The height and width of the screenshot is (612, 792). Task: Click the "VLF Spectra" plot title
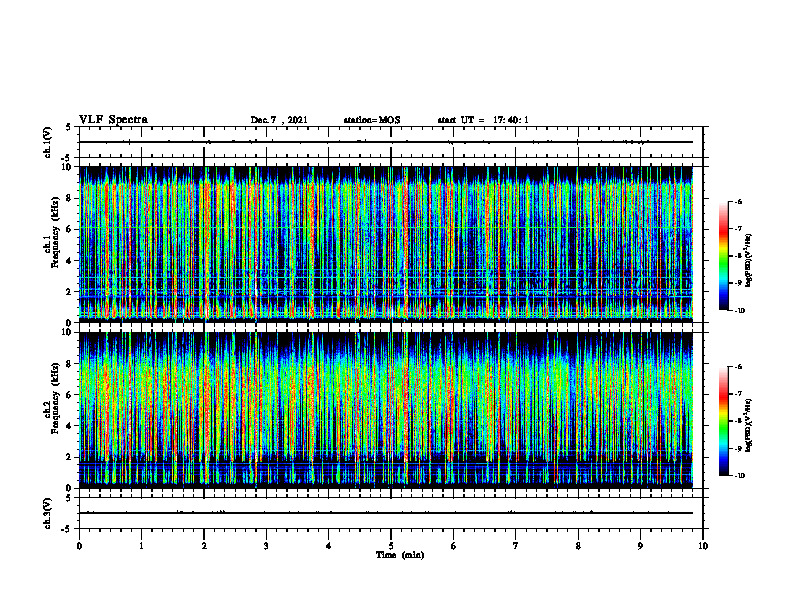[113, 120]
